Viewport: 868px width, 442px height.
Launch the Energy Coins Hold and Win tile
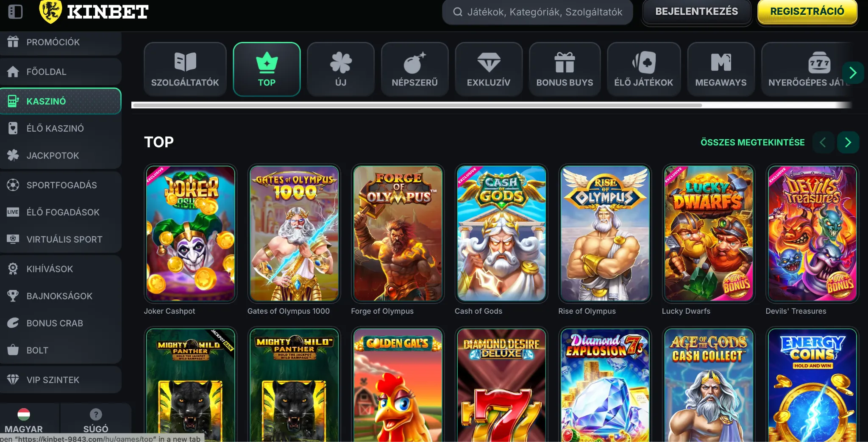[x=812, y=384]
